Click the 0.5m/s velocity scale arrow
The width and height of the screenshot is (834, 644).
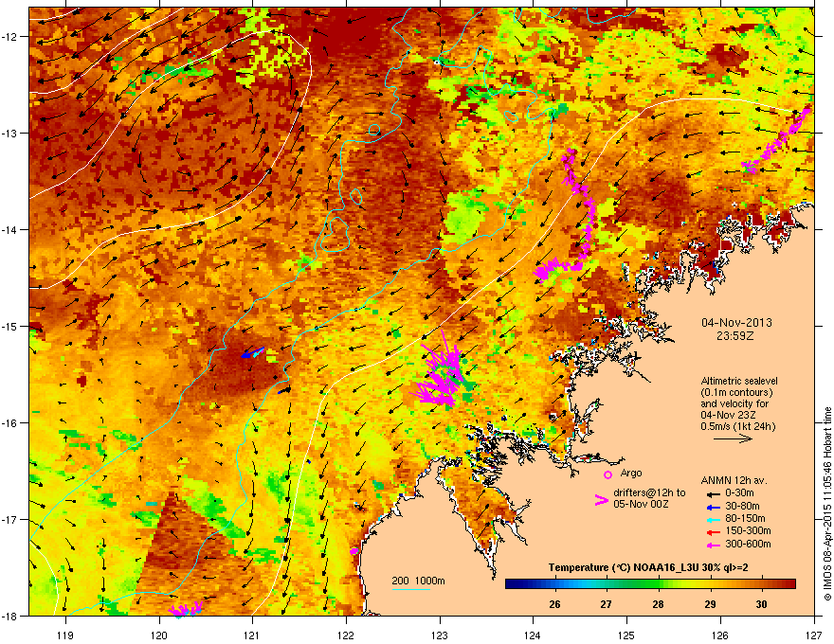(x=733, y=438)
